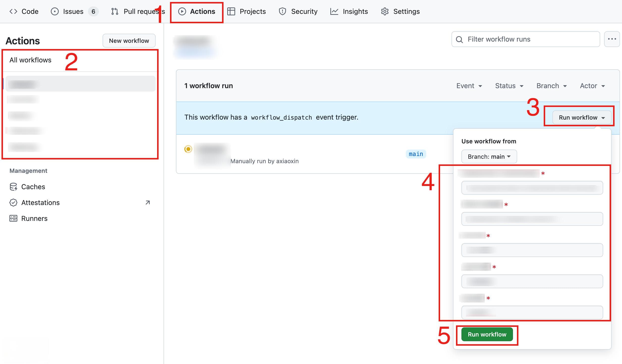Open Attestations under Management

[x=40, y=203]
